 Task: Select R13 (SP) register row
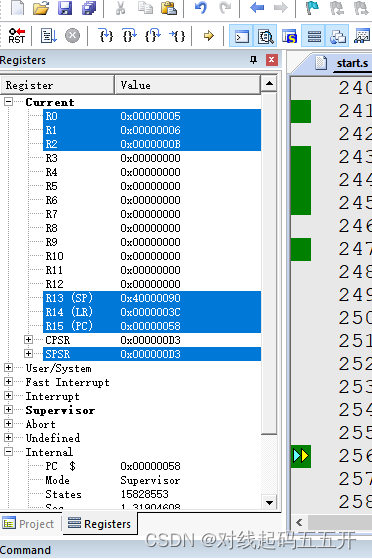pyautogui.click(x=152, y=298)
